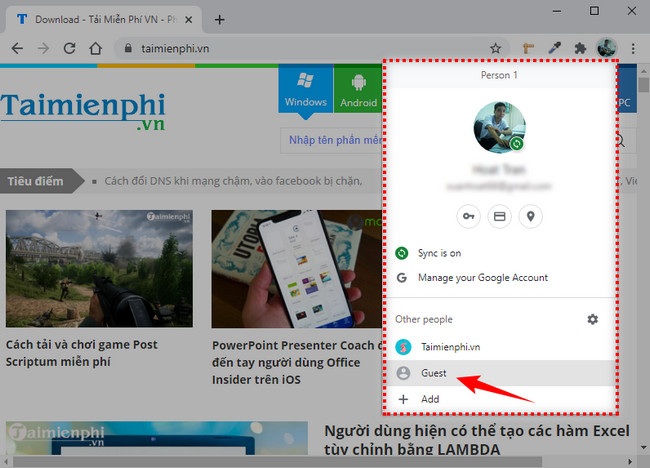The width and height of the screenshot is (650, 468).
Task: Maximize the Chrome window
Action: pyautogui.click(x=594, y=11)
